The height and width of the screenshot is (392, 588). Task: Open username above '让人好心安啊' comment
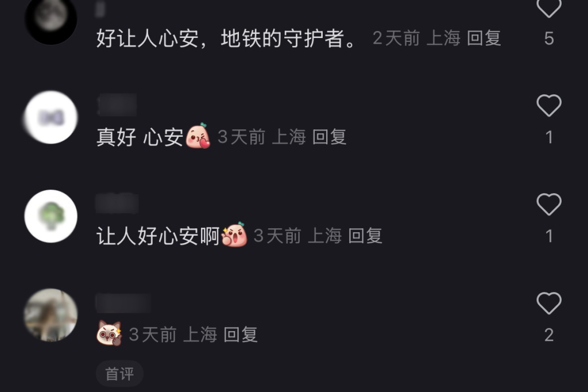point(117,203)
